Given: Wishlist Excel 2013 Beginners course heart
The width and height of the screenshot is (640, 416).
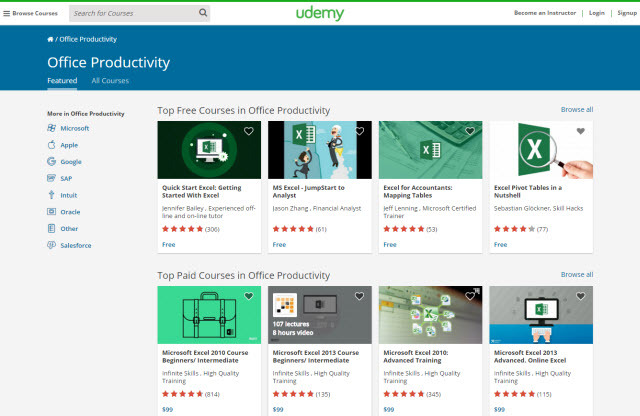Looking at the screenshot, I should 359,296.
